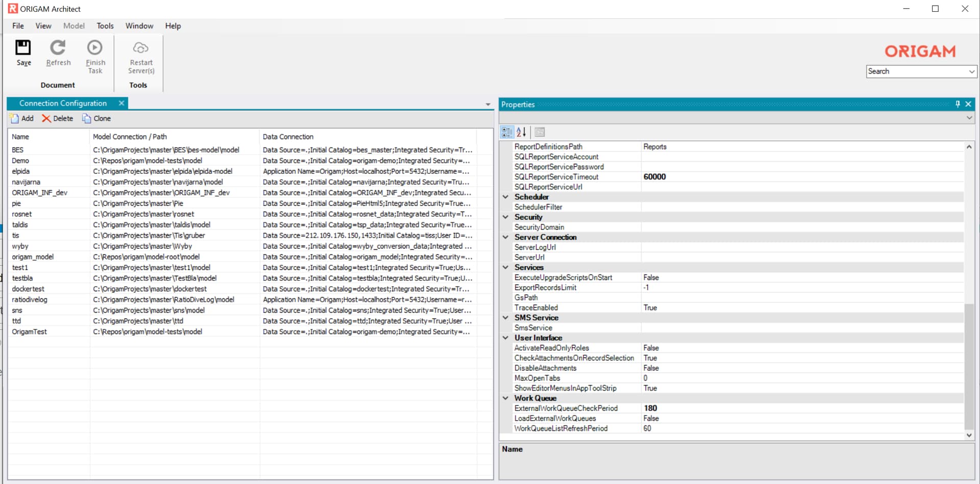Switch to the Connection Configuration tab
This screenshot has width=980, height=484.
point(63,103)
